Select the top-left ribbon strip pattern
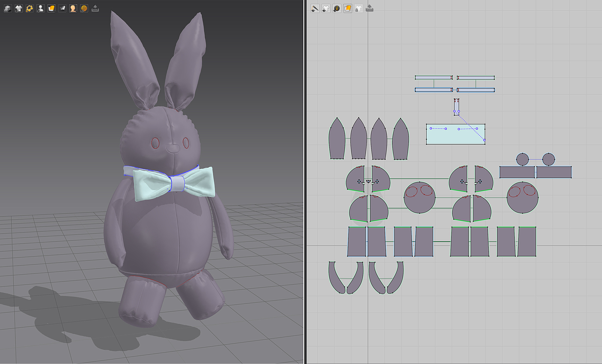Screen dimensions: 602x364 click(x=433, y=78)
